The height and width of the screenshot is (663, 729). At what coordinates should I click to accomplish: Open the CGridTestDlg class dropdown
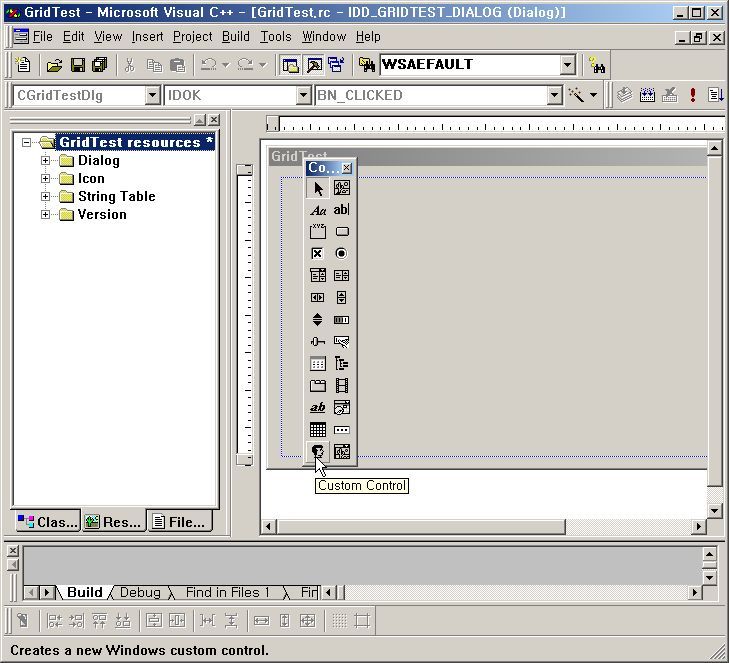153,95
